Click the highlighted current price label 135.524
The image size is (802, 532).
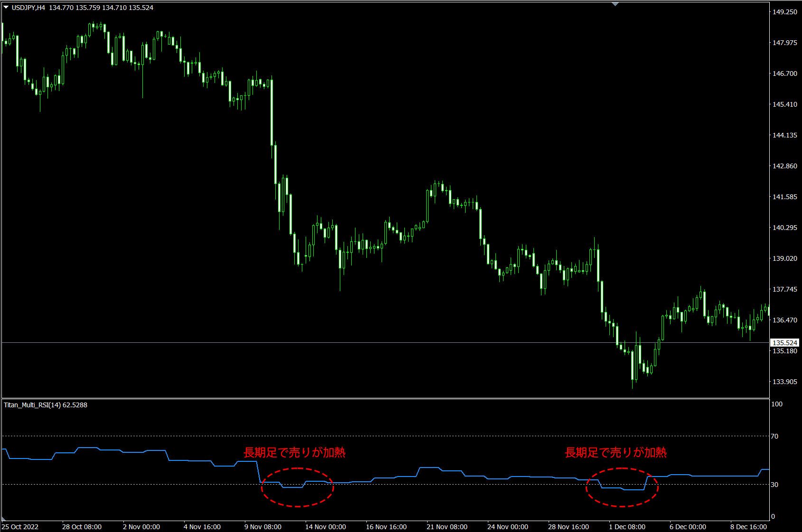[785, 343]
